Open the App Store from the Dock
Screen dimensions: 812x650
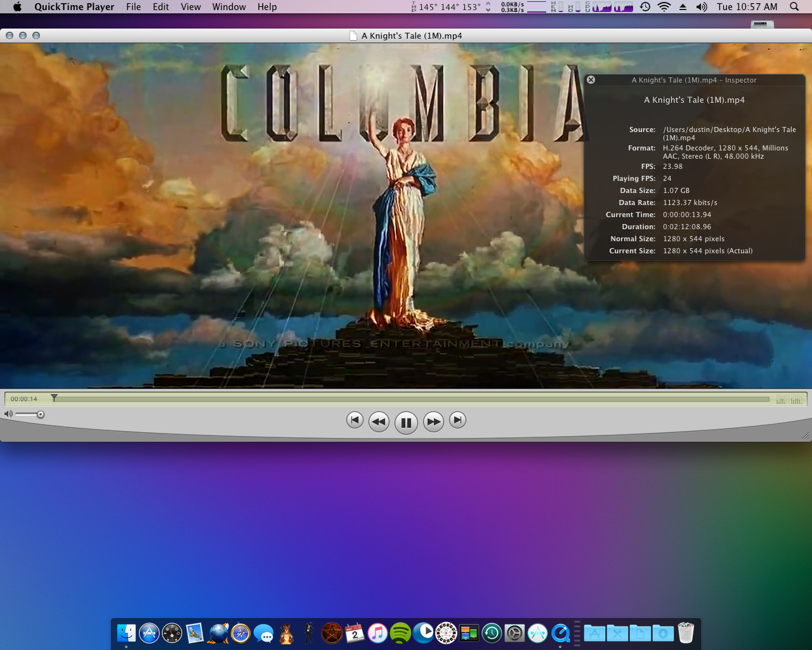coord(149,633)
